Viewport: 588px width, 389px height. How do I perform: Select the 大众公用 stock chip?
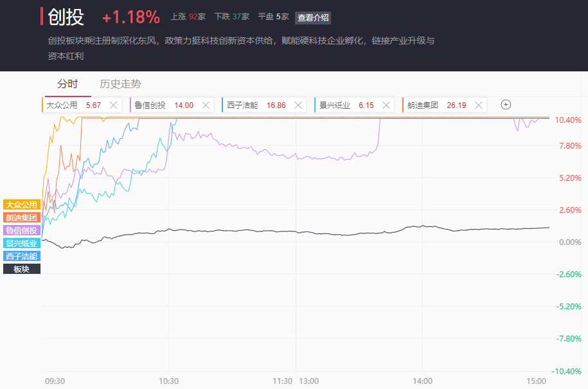pos(71,105)
